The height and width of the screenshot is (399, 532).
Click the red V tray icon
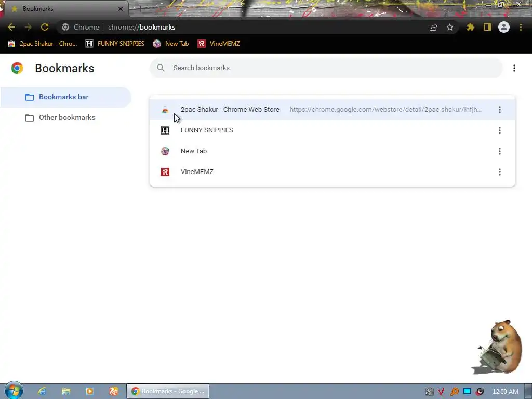coord(441,392)
